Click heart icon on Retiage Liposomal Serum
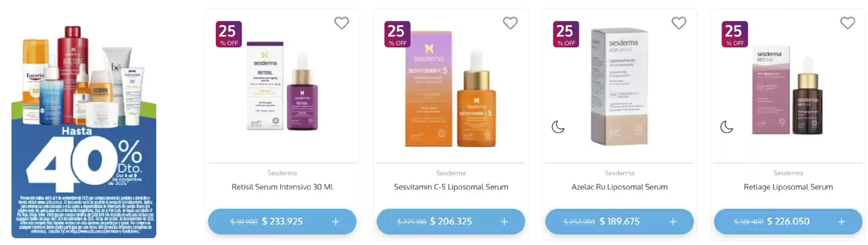The image size is (868, 245). point(847,23)
